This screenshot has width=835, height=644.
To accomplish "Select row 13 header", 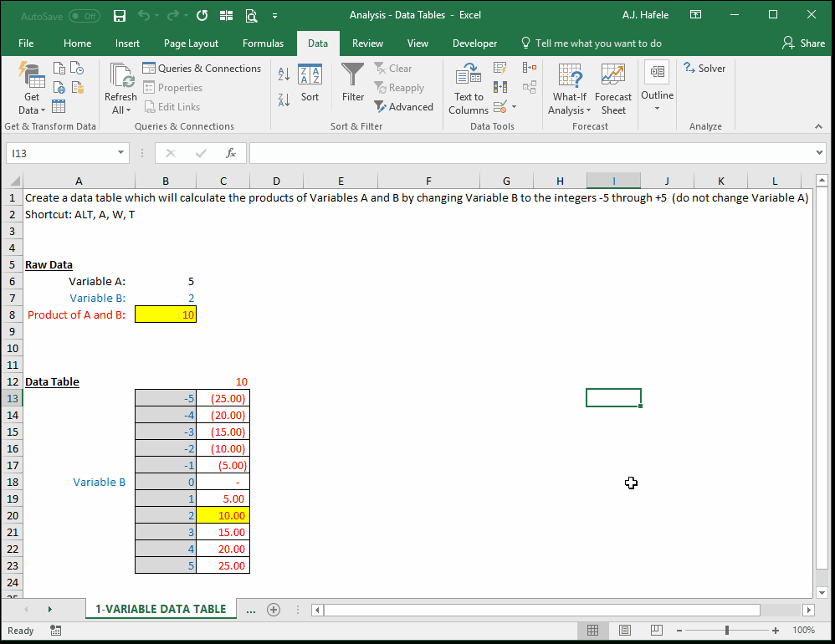I will [13, 398].
